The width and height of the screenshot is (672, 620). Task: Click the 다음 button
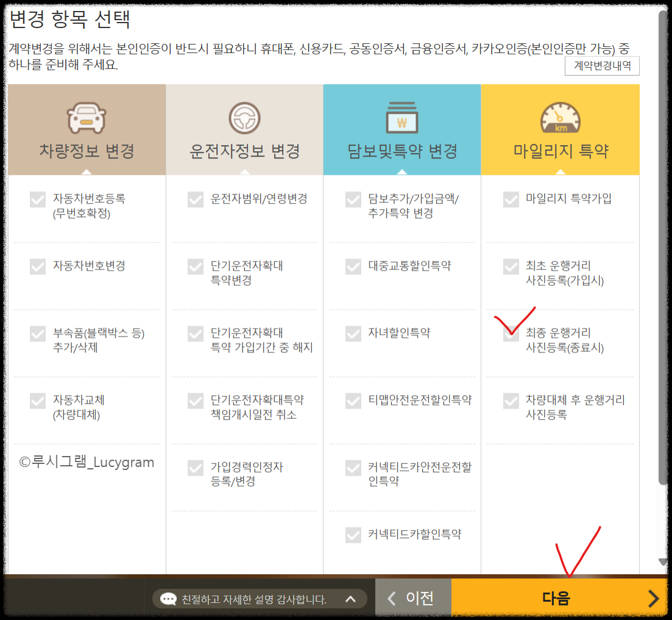559,599
